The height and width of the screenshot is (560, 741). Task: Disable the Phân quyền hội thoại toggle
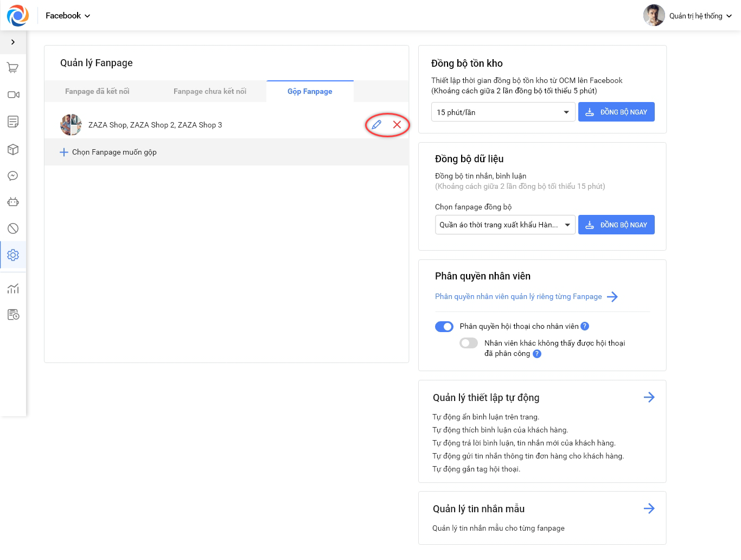pyautogui.click(x=444, y=327)
